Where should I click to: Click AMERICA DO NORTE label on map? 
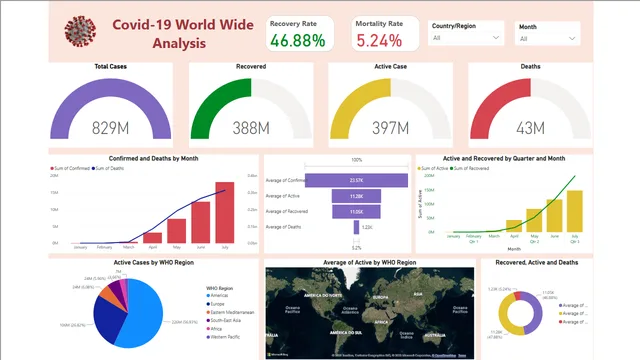(x=323, y=295)
